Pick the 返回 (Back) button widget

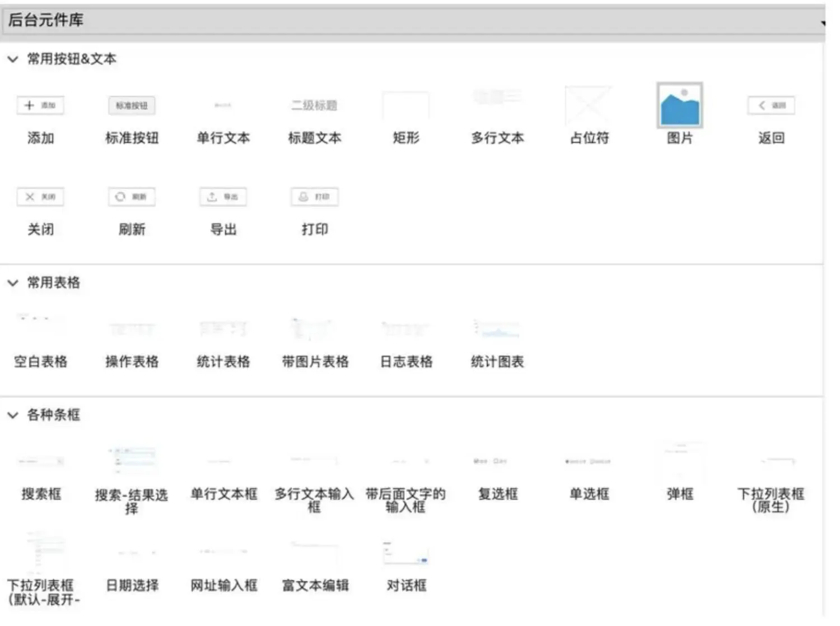click(x=771, y=106)
